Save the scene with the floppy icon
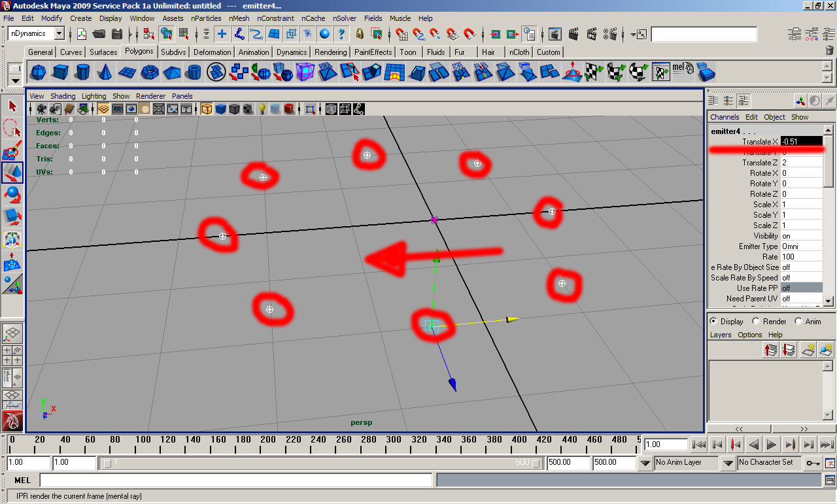Image resolution: width=837 pixels, height=504 pixels. 117,34
